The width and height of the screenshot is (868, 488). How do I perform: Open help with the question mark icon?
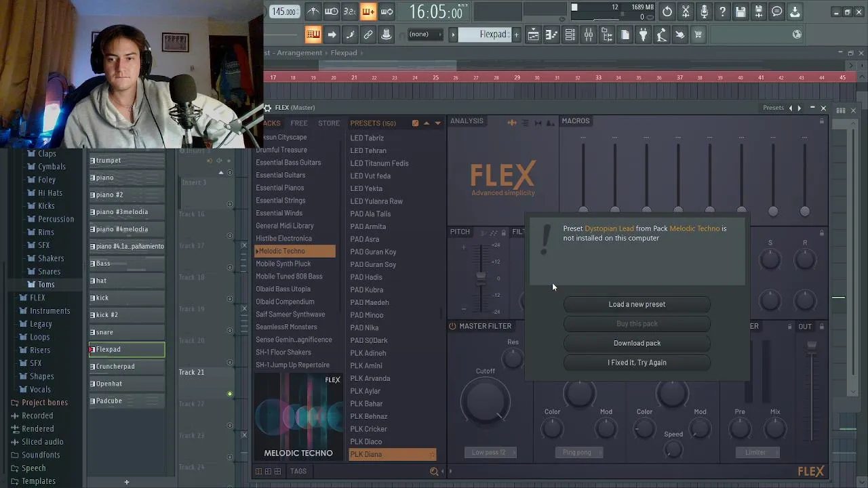[722, 12]
